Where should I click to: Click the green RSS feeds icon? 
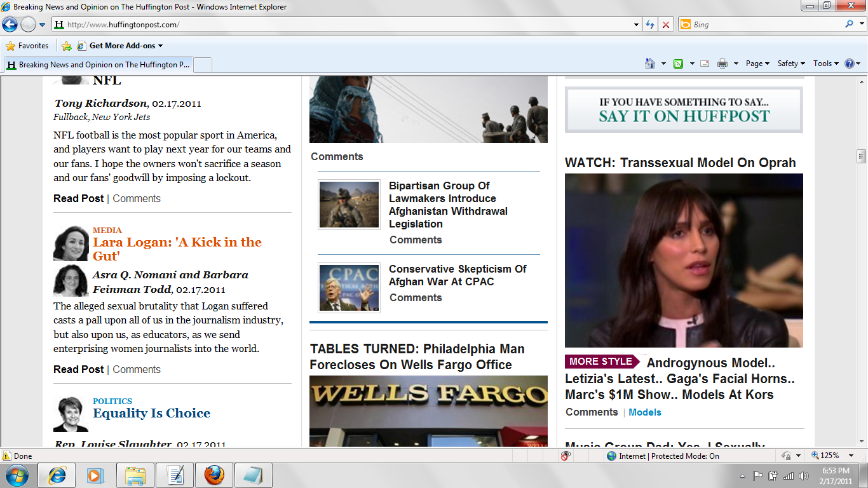[x=679, y=64]
